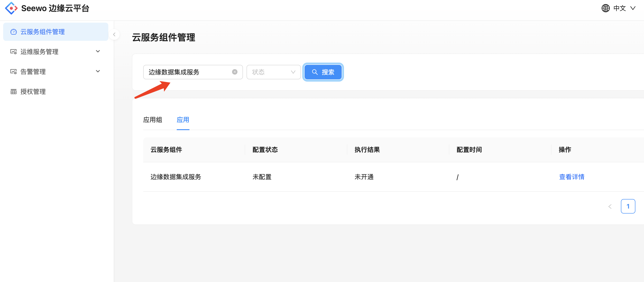Expand the 告警管理 chevron
The width and height of the screenshot is (644, 282).
[x=98, y=71]
